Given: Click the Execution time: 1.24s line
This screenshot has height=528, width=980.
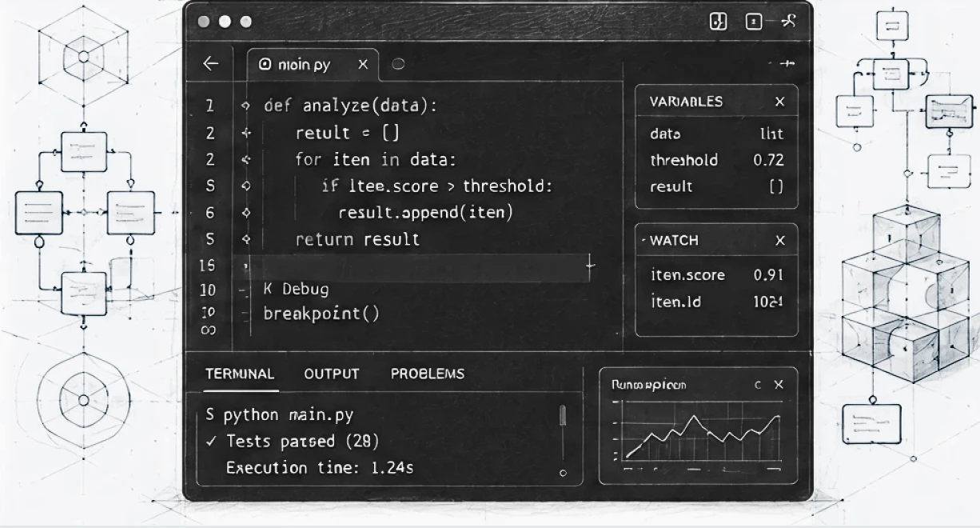Looking at the screenshot, I should (320, 467).
